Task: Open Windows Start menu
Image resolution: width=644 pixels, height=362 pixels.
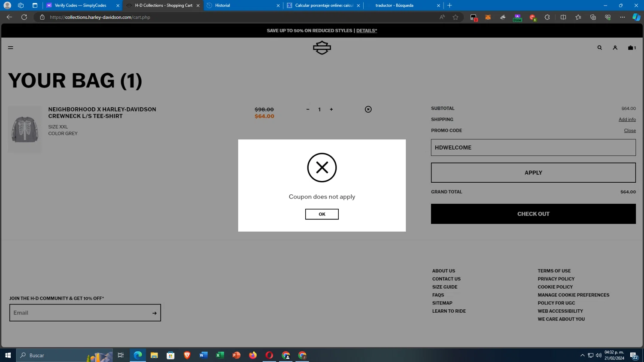Action: pos(8,355)
